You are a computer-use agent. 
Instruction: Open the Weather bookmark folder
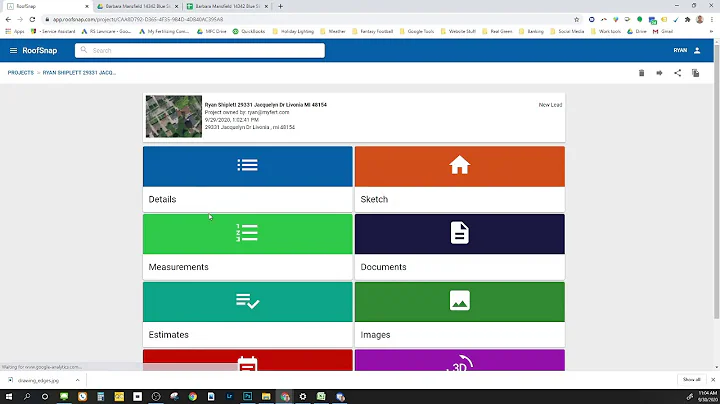[333, 31]
